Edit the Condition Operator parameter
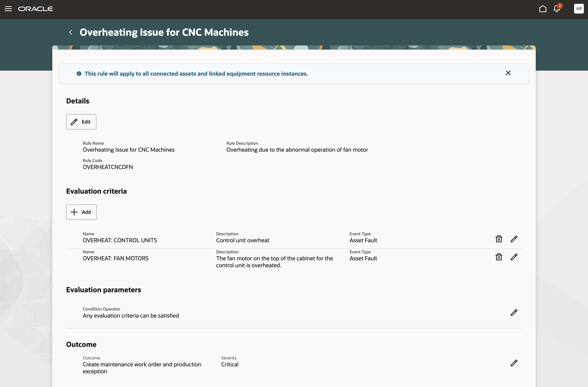The width and height of the screenshot is (588, 387). 514,312
